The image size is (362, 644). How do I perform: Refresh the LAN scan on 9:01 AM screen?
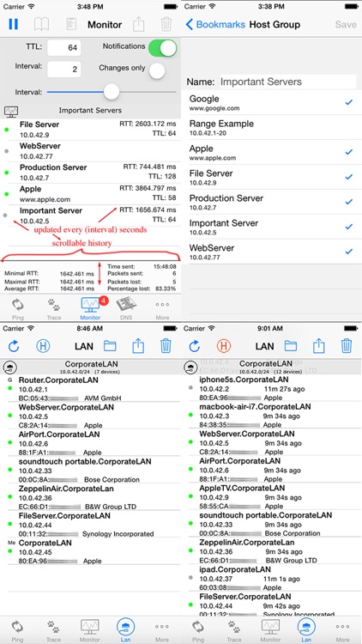click(x=195, y=346)
